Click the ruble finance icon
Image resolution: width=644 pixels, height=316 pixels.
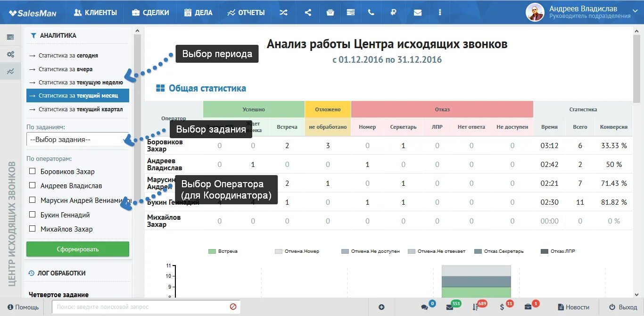pos(393,13)
